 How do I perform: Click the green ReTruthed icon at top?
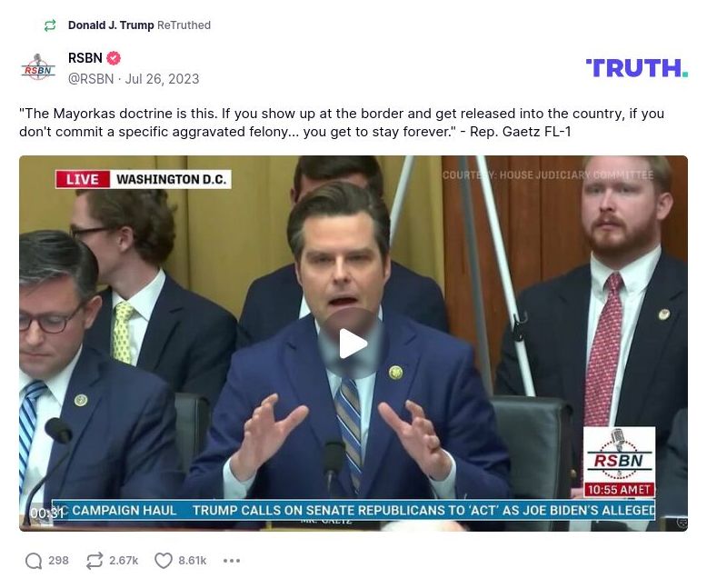coord(50,25)
